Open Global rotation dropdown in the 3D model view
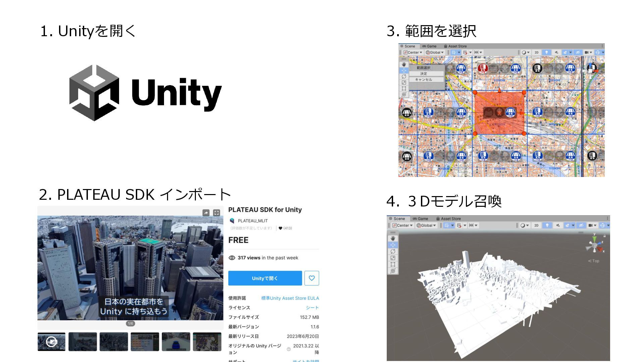The width and height of the screenshot is (644, 362). pyautogui.click(x=426, y=225)
